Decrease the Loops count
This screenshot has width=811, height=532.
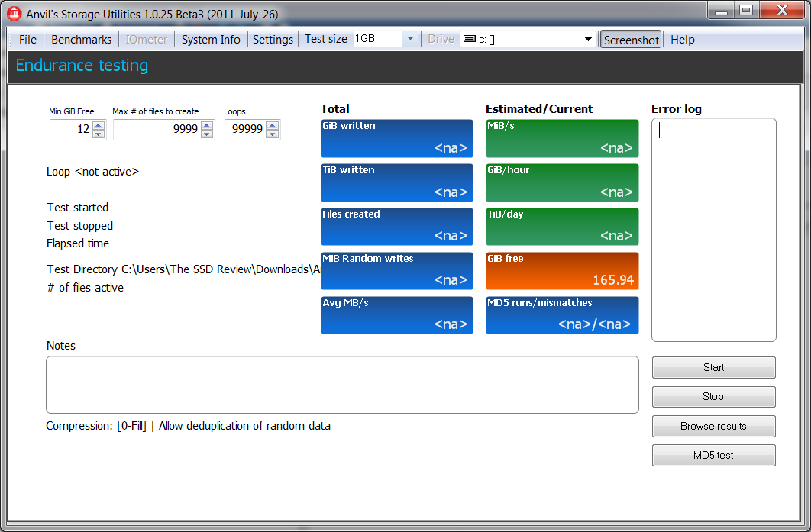pos(272,134)
